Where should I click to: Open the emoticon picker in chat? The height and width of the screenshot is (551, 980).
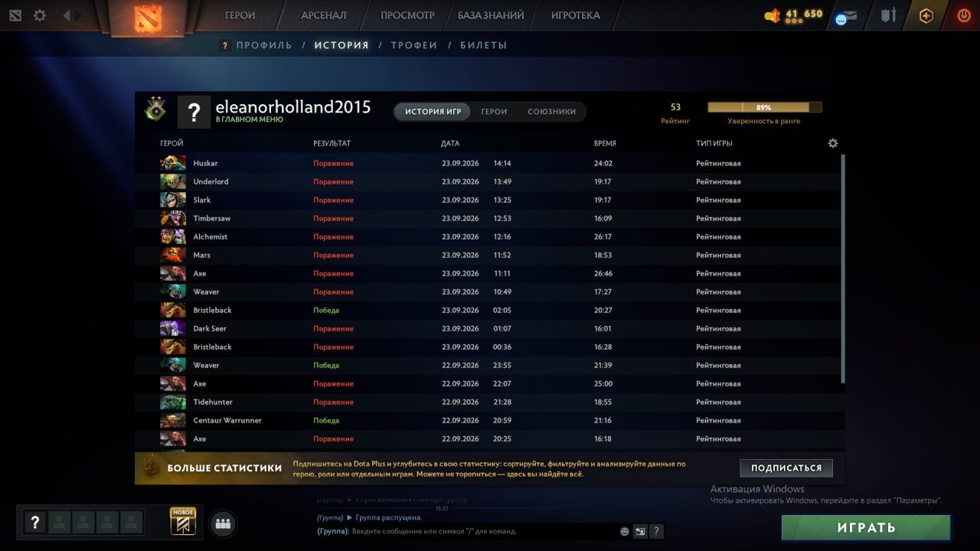point(625,531)
